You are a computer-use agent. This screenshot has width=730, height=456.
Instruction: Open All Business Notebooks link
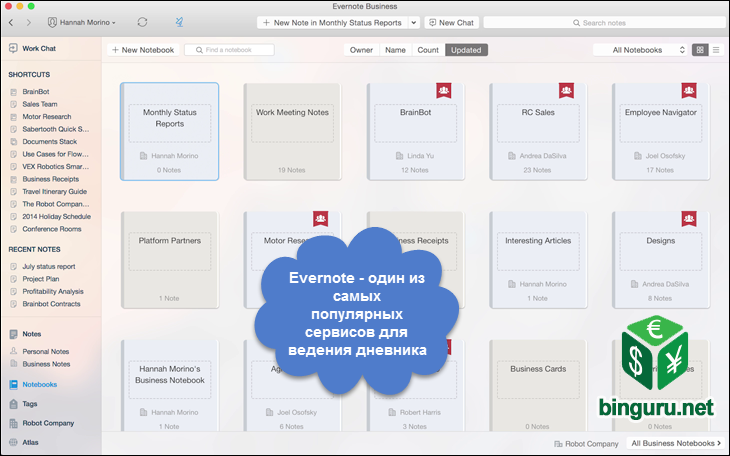676,443
